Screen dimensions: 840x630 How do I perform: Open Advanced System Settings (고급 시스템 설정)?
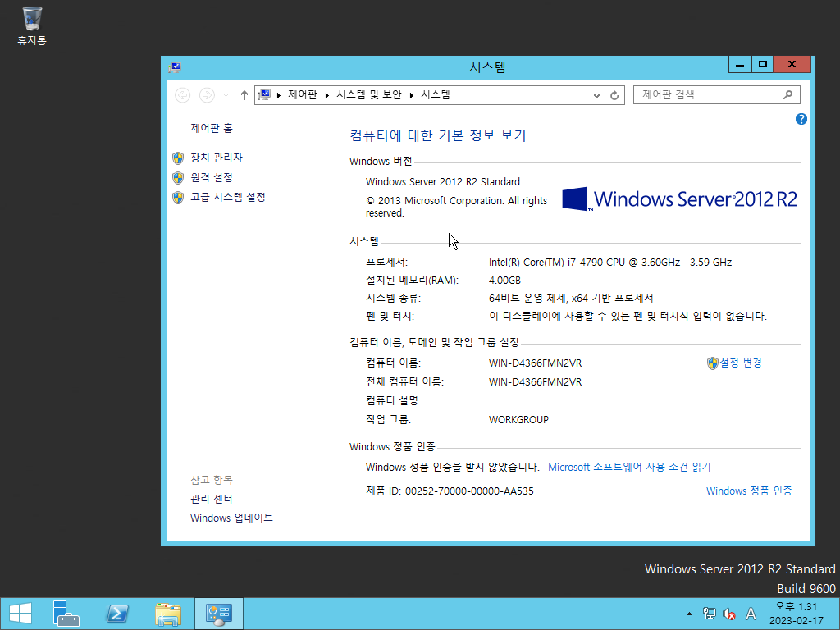tap(228, 197)
